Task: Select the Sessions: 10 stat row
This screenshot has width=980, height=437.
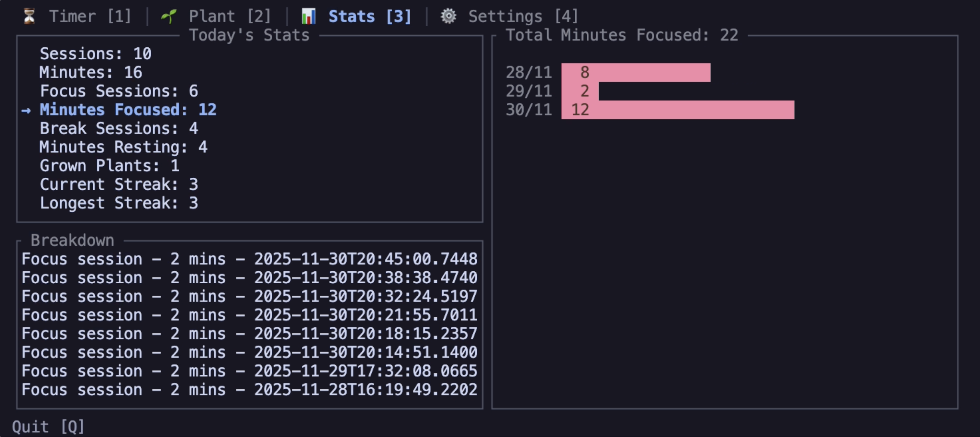Action: [95, 54]
